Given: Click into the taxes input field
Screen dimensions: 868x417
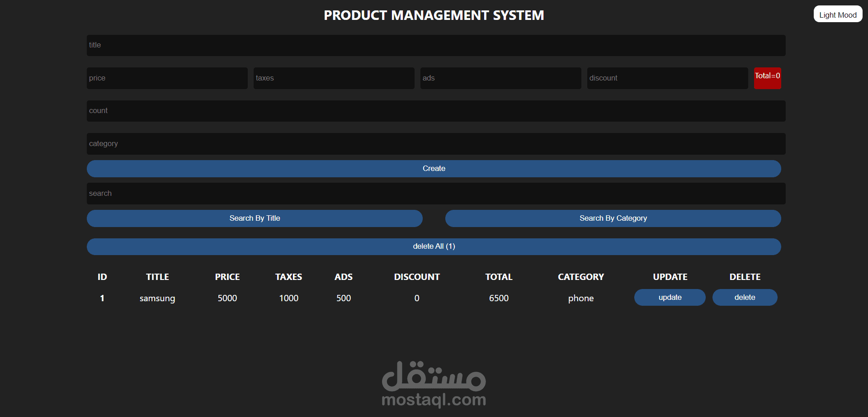Looking at the screenshot, I should click(334, 78).
